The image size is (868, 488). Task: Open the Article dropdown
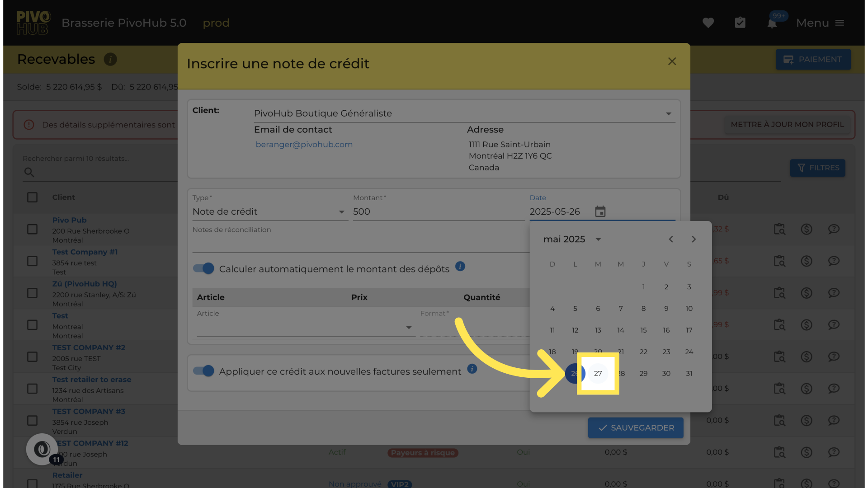pyautogui.click(x=408, y=328)
